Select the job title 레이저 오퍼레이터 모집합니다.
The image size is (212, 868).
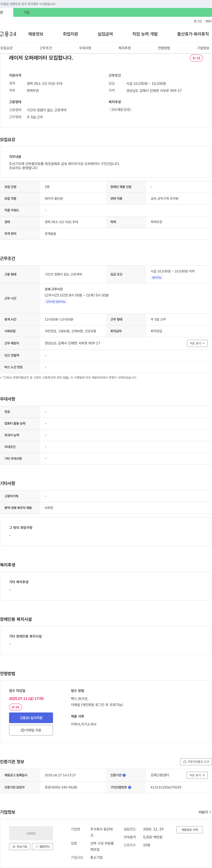coord(41,58)
